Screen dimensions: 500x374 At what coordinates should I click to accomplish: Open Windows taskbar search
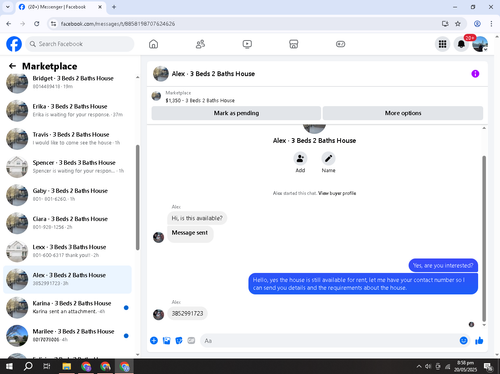[x=28, y=367]
